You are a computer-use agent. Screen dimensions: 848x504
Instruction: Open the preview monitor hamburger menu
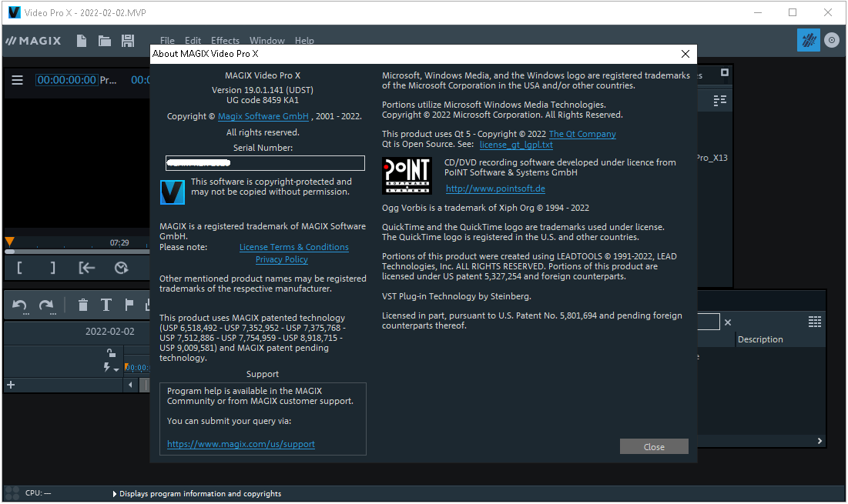pos(17,80)
